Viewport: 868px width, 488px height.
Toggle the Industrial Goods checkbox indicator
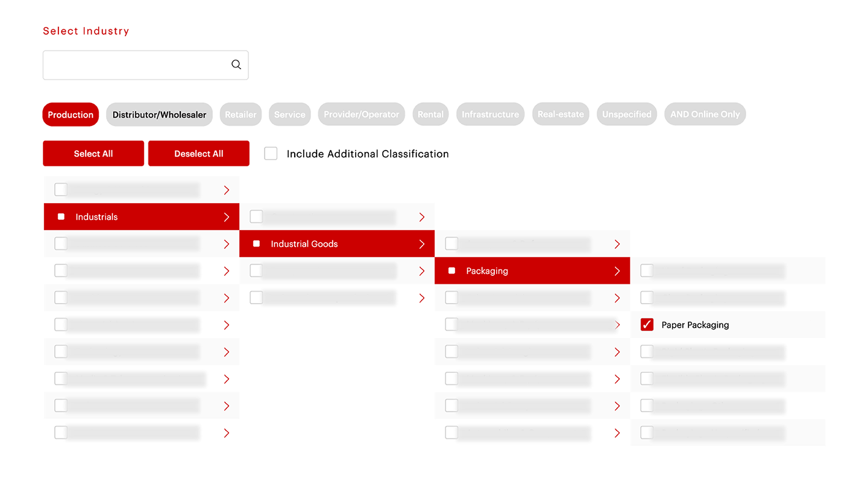pos(256,244)
